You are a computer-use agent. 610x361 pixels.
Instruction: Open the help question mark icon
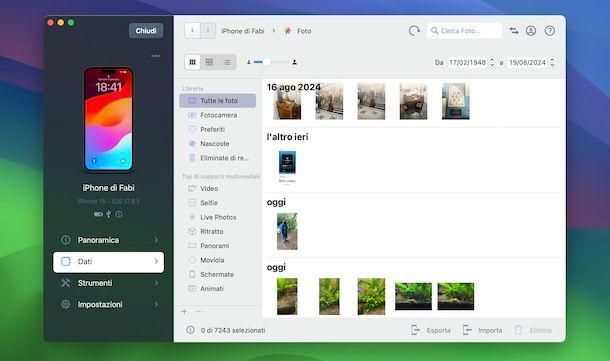[x=550, y=31]
